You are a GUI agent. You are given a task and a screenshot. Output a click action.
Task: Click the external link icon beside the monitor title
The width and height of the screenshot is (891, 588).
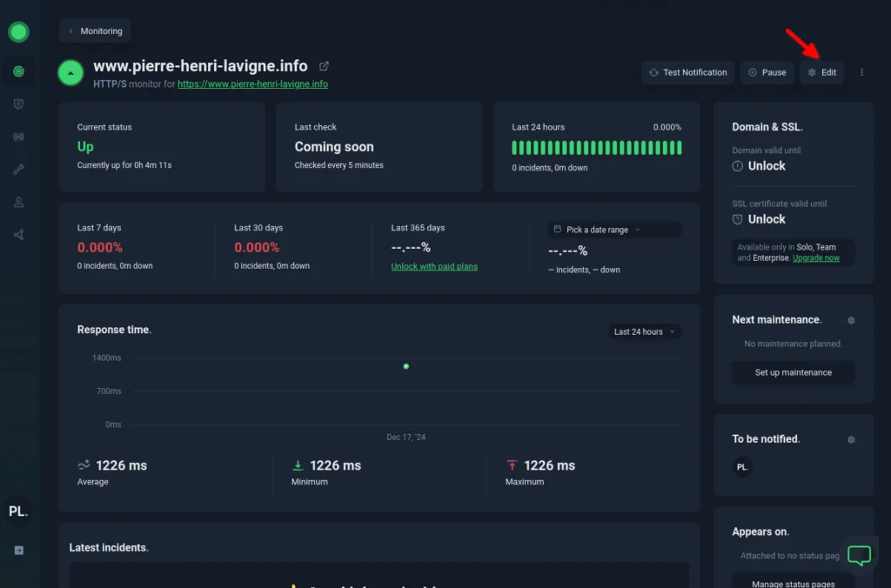(x=325, y=66)
